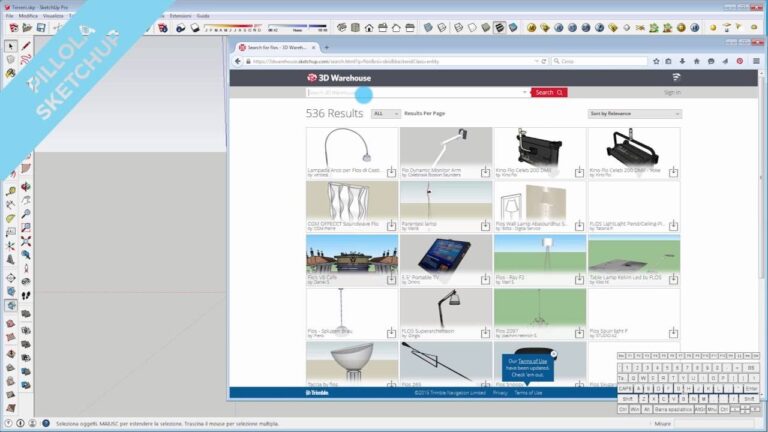Click the blue help icon in status bar
This screenshot has height=432, width=768.
coord(46,423)
